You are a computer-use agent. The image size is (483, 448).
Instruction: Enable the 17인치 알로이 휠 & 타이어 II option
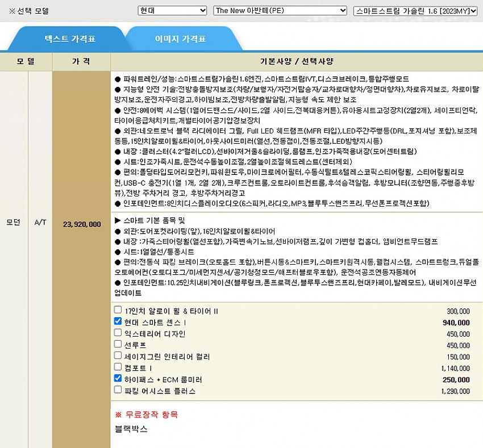click(x=118, y=311)
